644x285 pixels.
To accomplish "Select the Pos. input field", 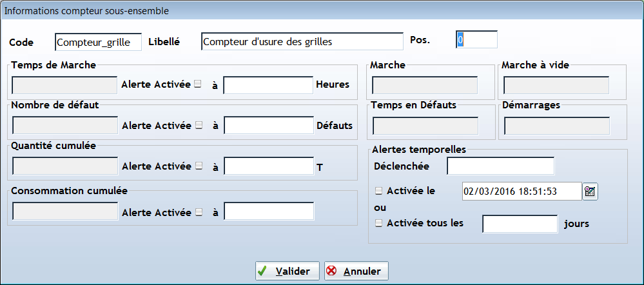I will click(x=476, y=40).
